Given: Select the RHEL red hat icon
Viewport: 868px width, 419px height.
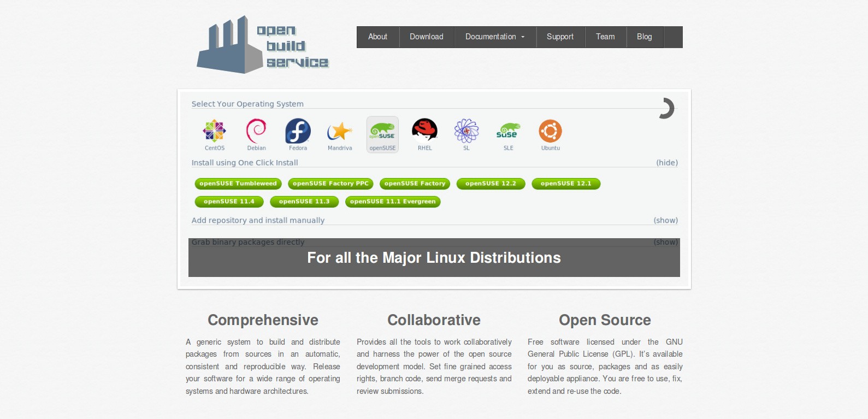Looking at the screenshot, I should point(424,132).
